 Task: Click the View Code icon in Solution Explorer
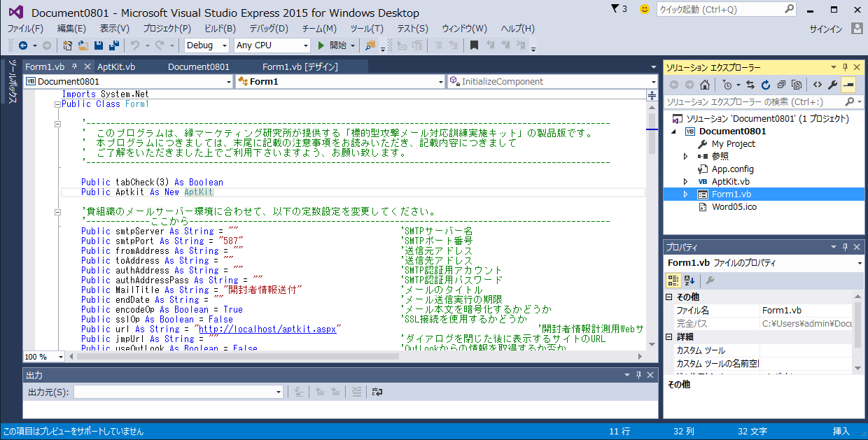[817, 85]
